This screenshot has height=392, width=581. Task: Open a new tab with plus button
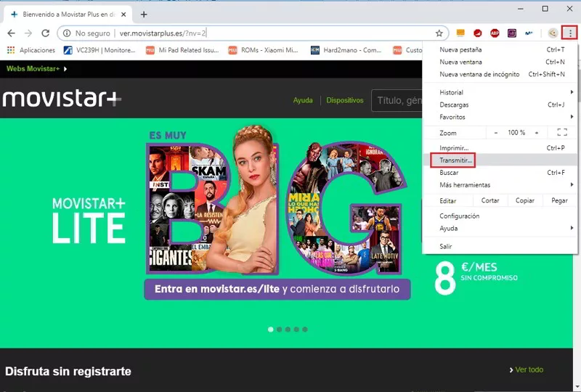[x=144, y=14]
